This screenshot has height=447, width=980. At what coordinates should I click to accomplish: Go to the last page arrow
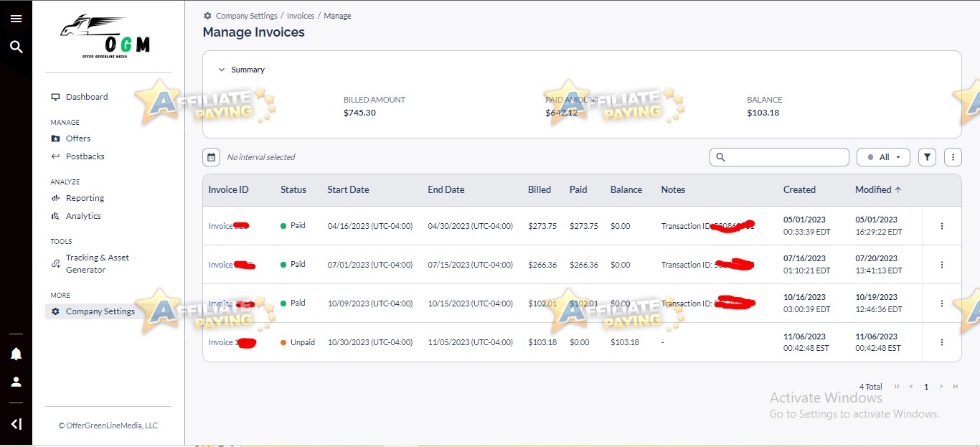point(955,387)
